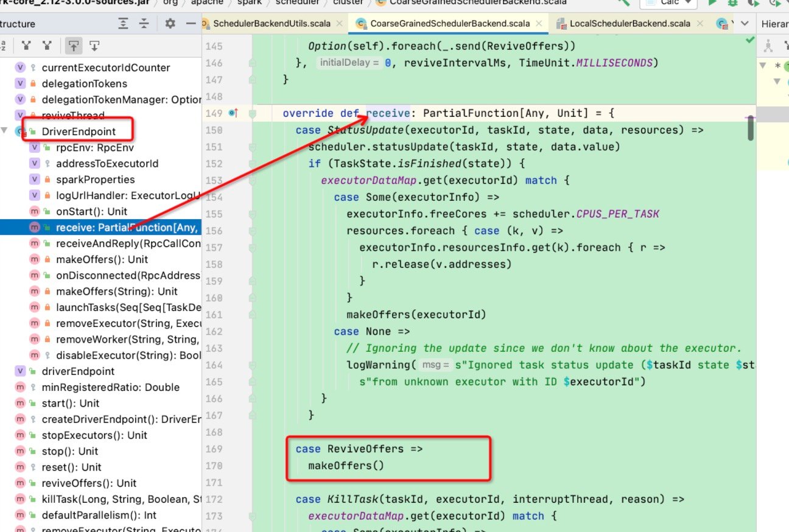Select addressToExecutorId in Structure tree
The height and width of the screenshot is (532, 789).
107,163
